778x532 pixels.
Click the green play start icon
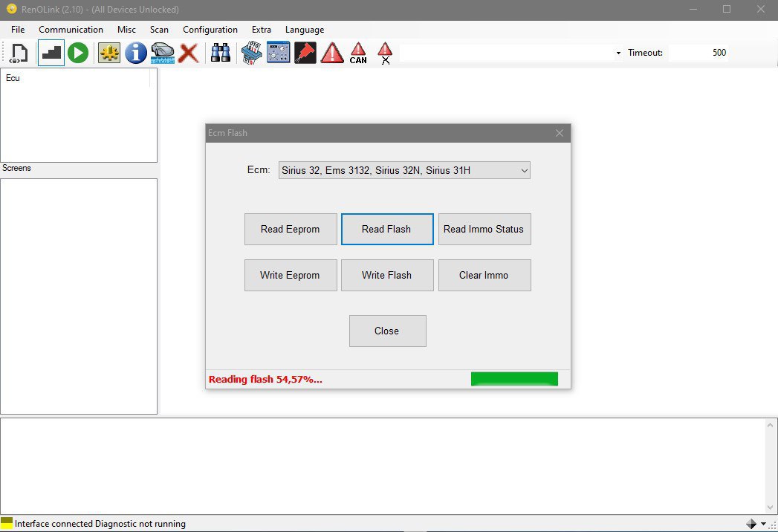(x=78, y=53)
